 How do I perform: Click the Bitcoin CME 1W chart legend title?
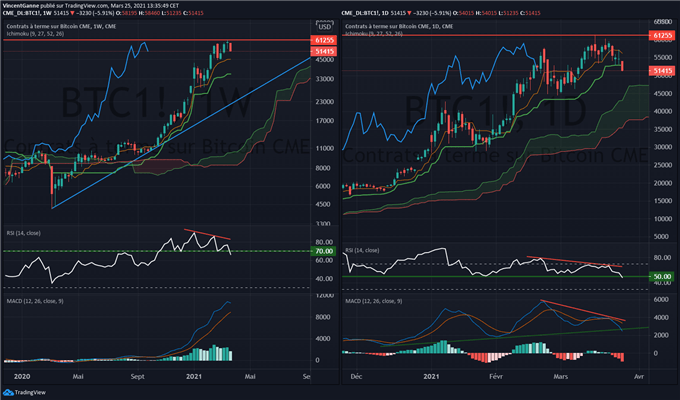[61, 26]
